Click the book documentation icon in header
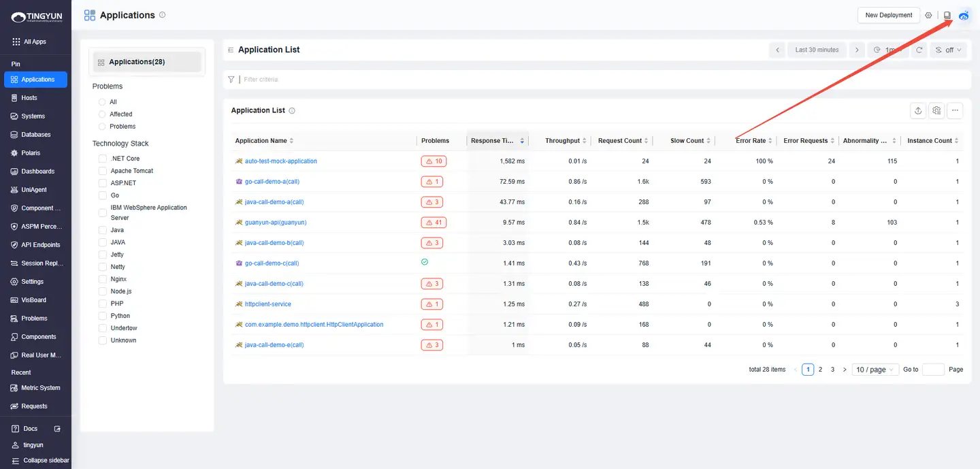980x469 pixels. click(947, 15)
